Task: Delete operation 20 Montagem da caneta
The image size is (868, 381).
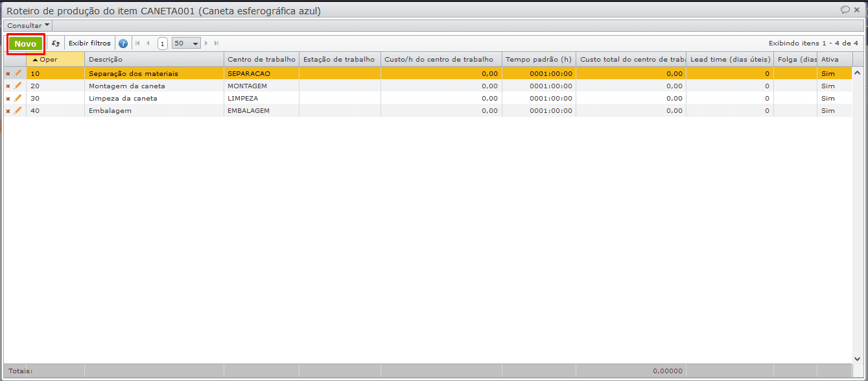Action: (x=8, y=86)
